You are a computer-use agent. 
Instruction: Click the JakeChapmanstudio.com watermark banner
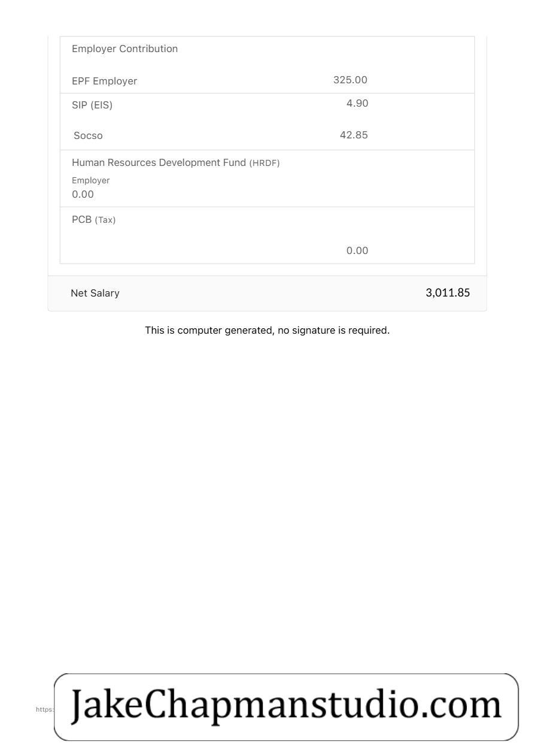(286, 707)
